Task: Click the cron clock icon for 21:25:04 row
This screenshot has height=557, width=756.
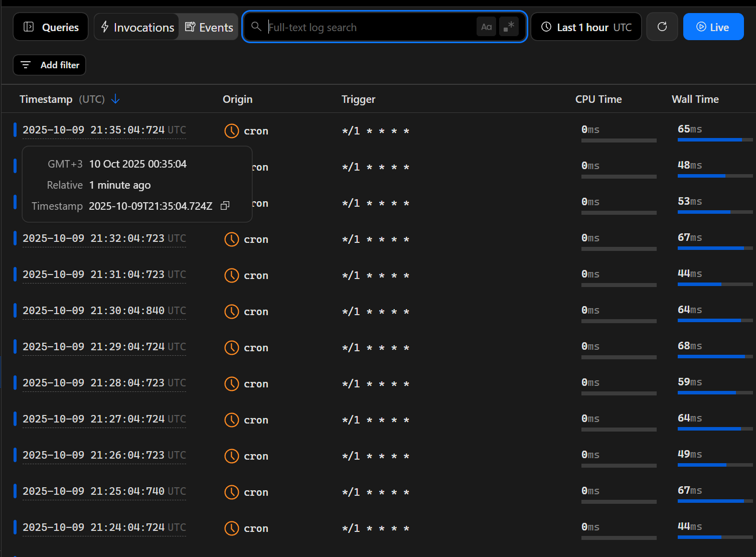Action: 231,492
